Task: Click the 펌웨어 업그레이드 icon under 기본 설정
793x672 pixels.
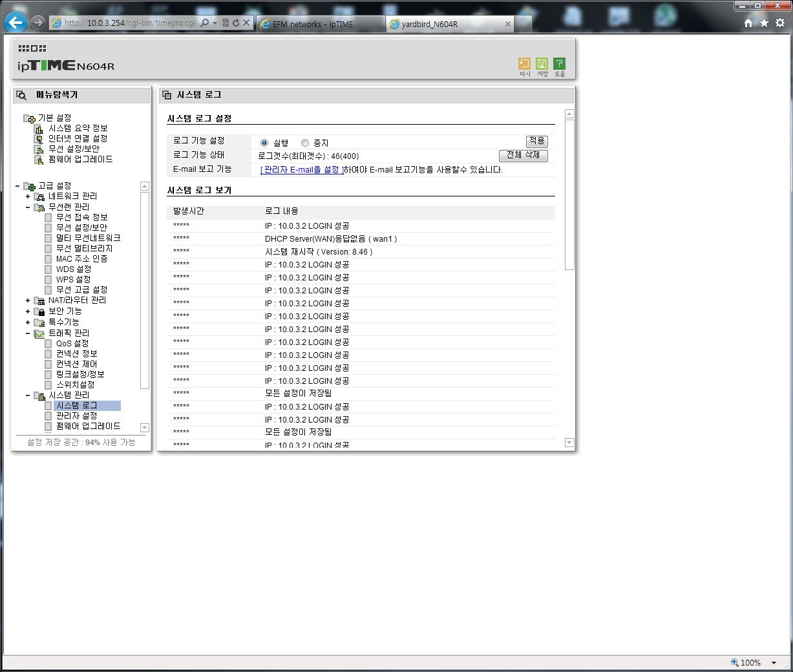Action: pos(39,160)
